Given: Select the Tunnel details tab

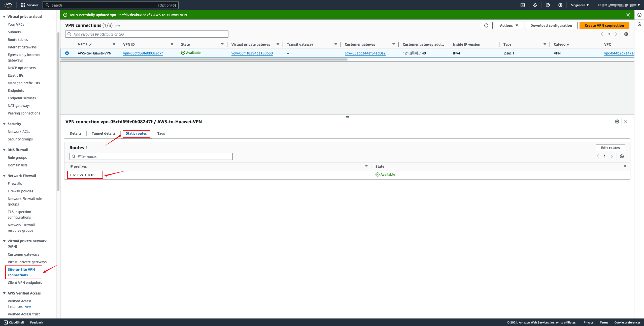Looking at the screenshot, I should 104,133.
